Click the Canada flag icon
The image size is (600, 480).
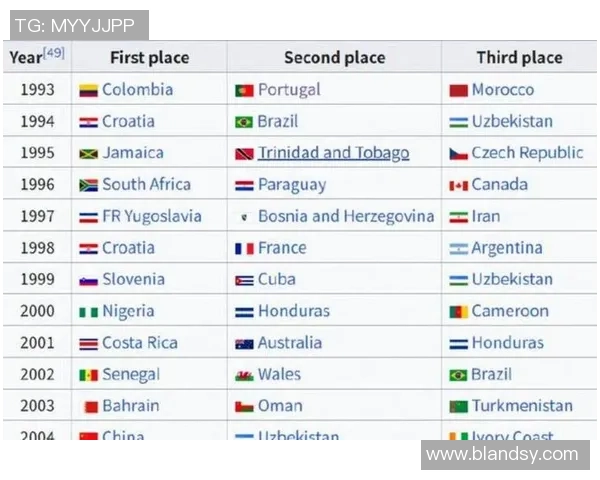pyautogui.click(x=458, y=185)
